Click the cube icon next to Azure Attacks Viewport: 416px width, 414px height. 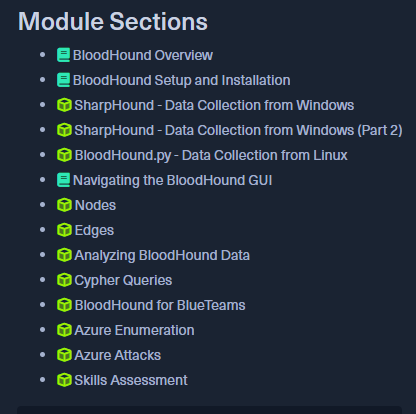pyautogui.click(x=64, y=355)
